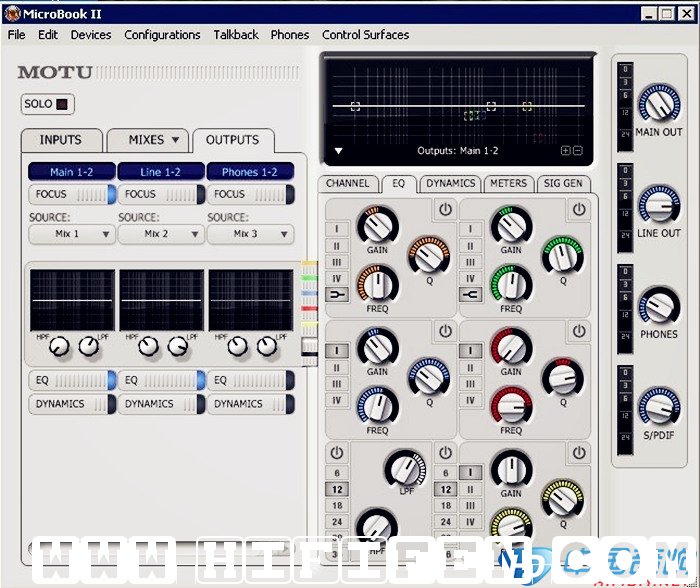Screen dimensions: 700x588
Task: Click the Main 1-2 output name field
Action: 72,172
